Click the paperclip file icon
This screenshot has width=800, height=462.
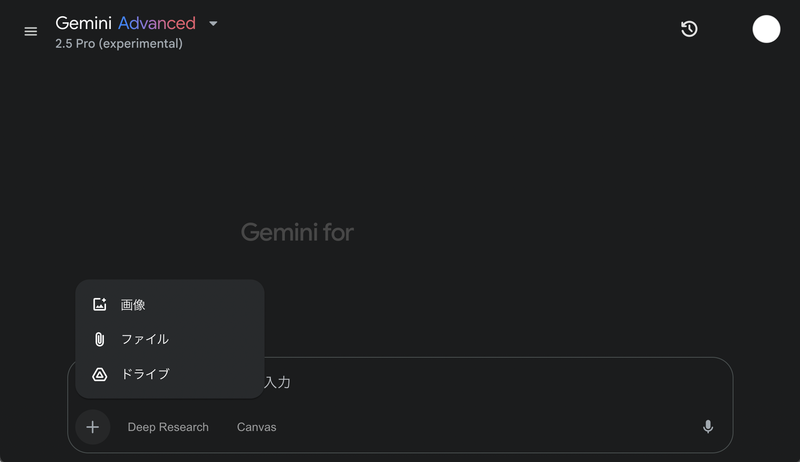99,340
